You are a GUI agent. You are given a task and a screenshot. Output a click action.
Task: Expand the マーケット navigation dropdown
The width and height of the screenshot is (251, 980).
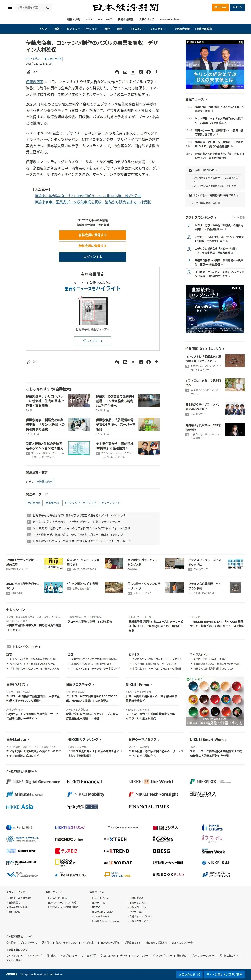point(92,29)
